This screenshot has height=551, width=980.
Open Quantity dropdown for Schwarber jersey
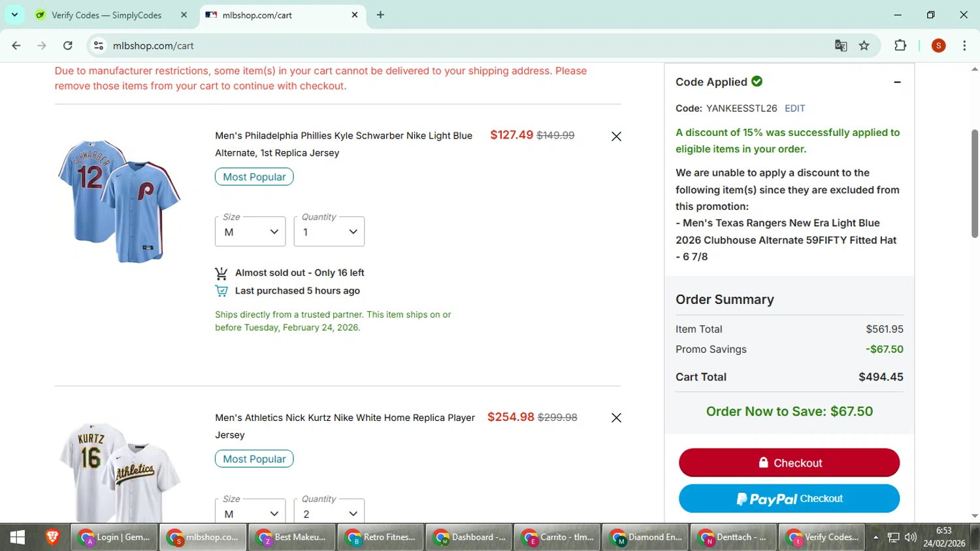click(x=329, y=231)
